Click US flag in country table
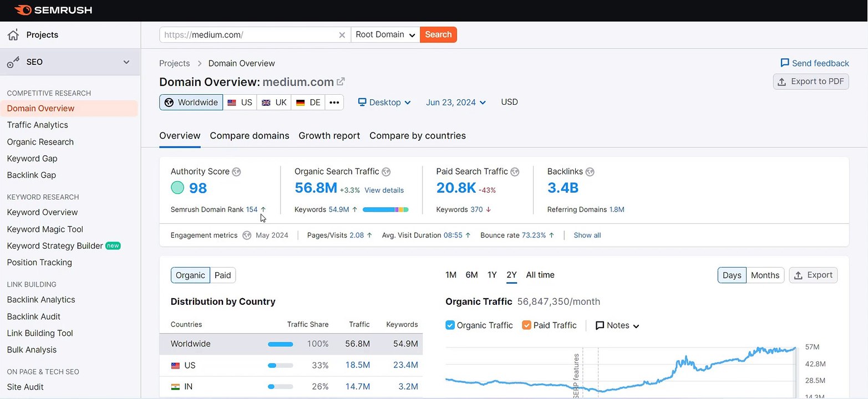 [x=175, y=366]
